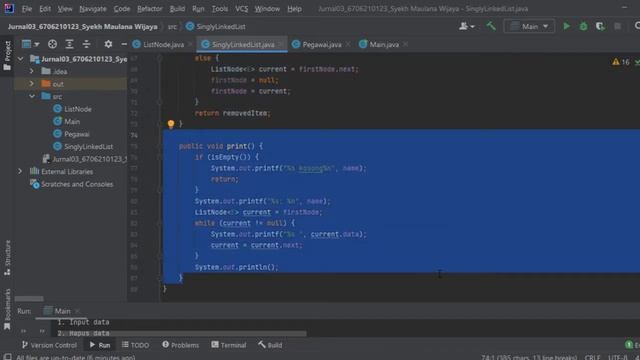
Task: Toggle tool window bars icon in status bar
Action: tap(7, 357)
